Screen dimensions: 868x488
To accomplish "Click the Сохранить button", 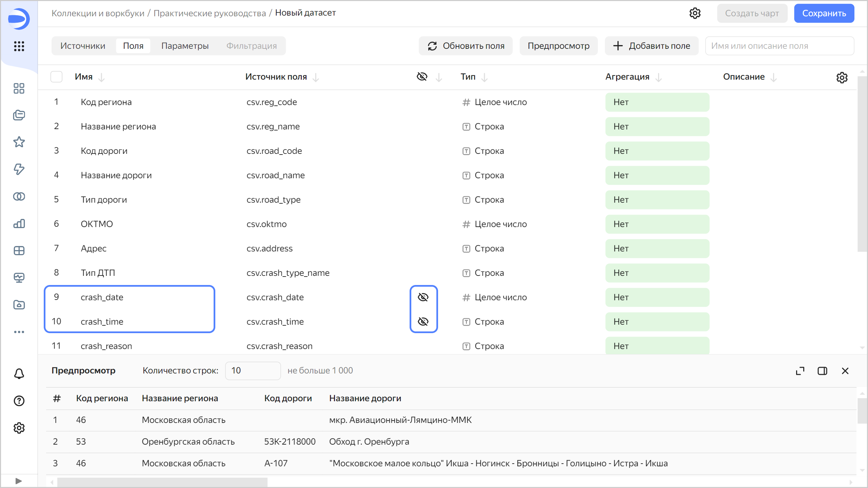I will 824,13.
